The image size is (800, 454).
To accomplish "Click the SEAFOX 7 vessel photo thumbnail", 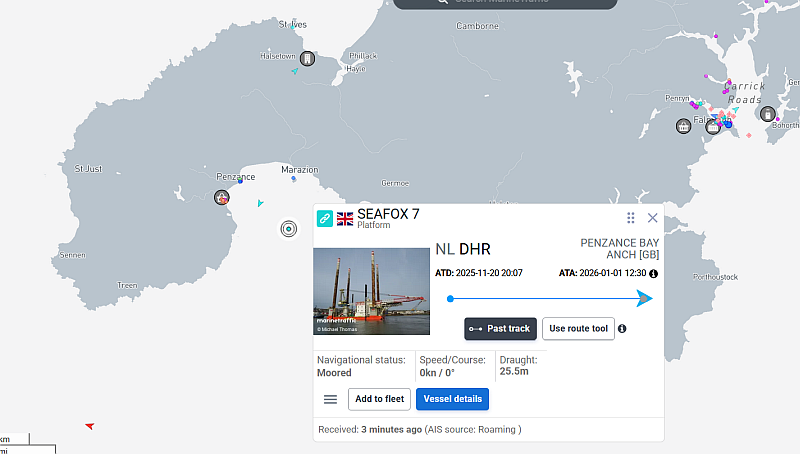I will click(371, 290).
